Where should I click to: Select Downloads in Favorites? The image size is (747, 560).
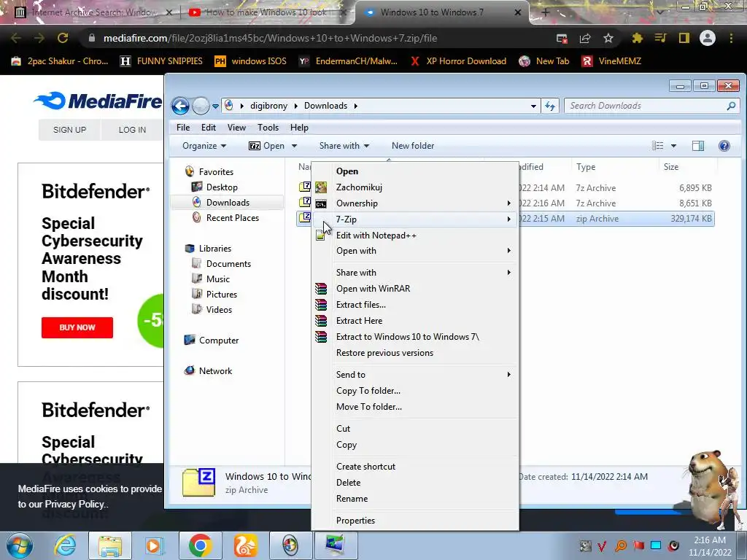click(x=228, y=203)
